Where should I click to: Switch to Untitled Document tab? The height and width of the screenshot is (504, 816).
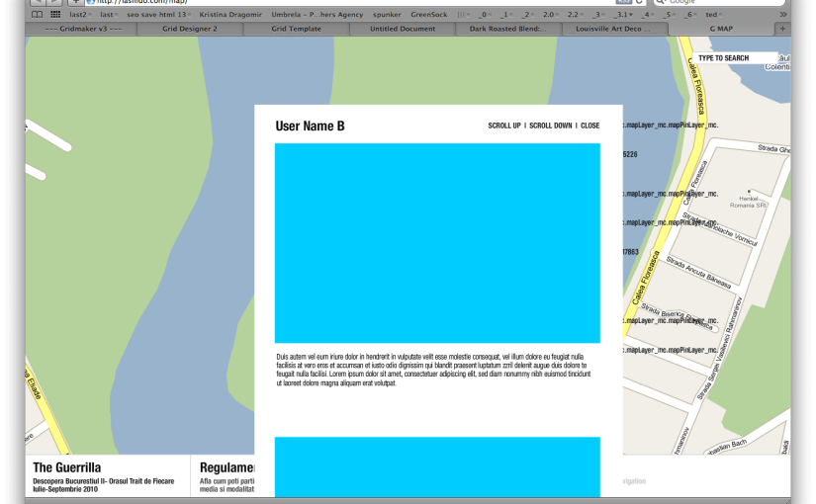pos(403,29)
